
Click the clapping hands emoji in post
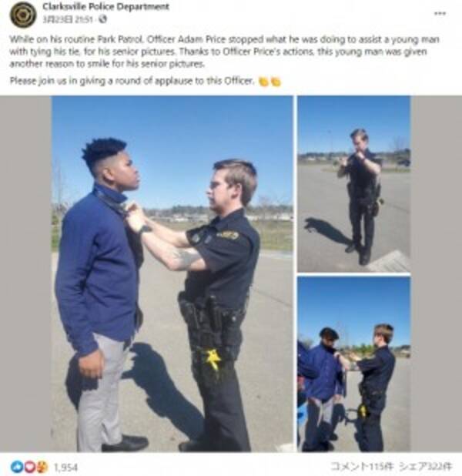tap(263, 82)
